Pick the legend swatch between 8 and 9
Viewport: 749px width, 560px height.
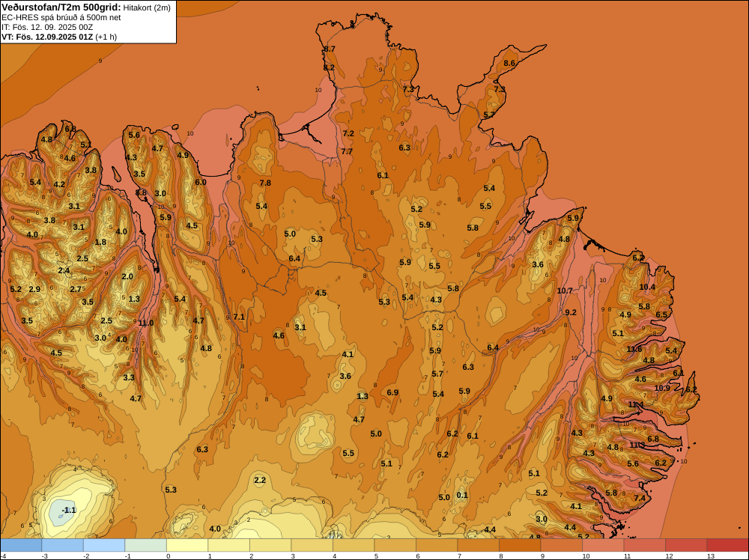[520, 545]
